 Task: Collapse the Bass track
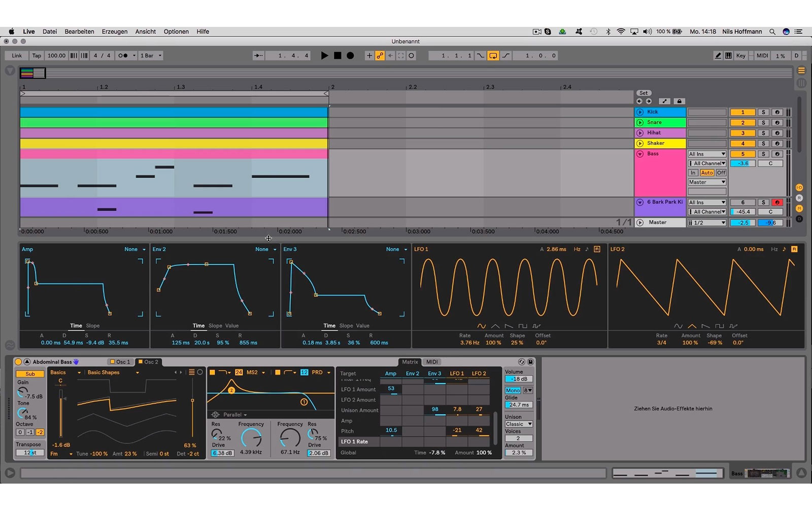640,154
